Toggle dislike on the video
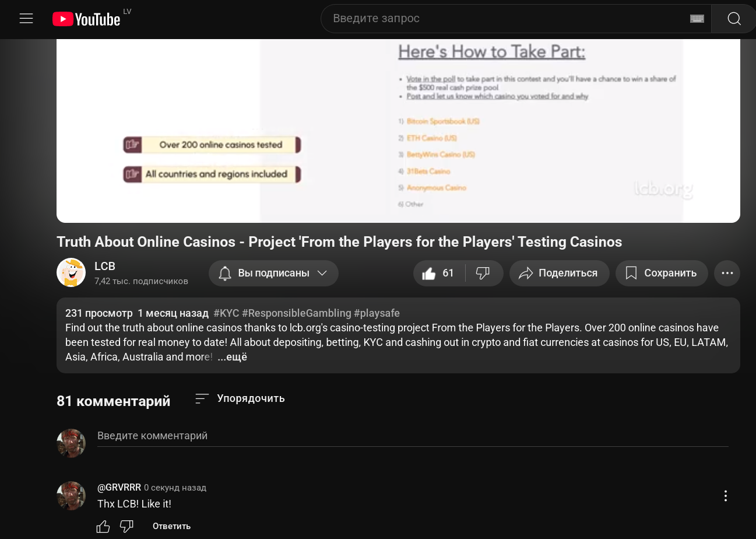 pyautogui.click(x=483, y=273)
